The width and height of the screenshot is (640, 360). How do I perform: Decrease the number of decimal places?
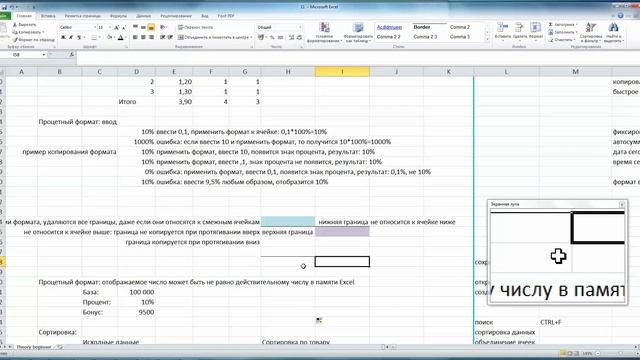tap(299, 38)
